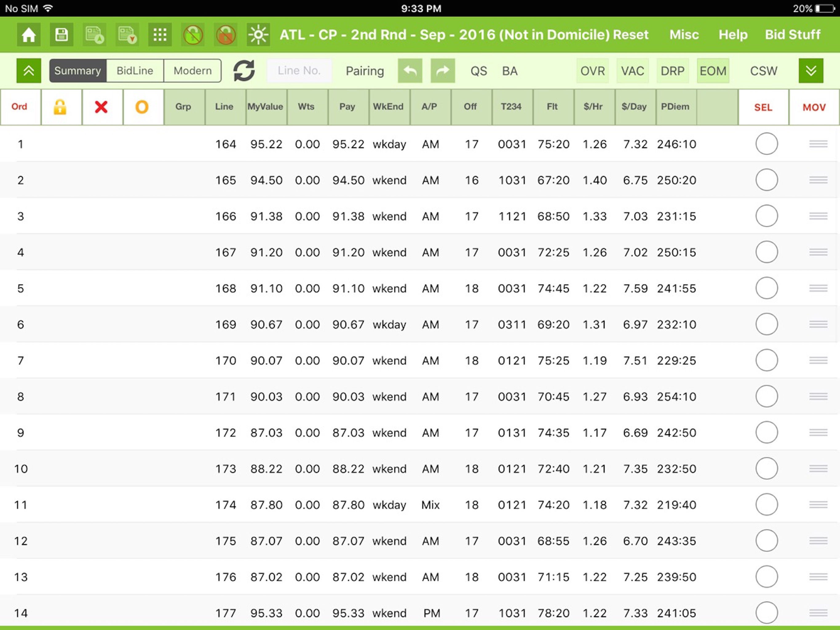Click the floppy disk Save icon
This screenshot has height=630, width=840.
tap(61, 35)
